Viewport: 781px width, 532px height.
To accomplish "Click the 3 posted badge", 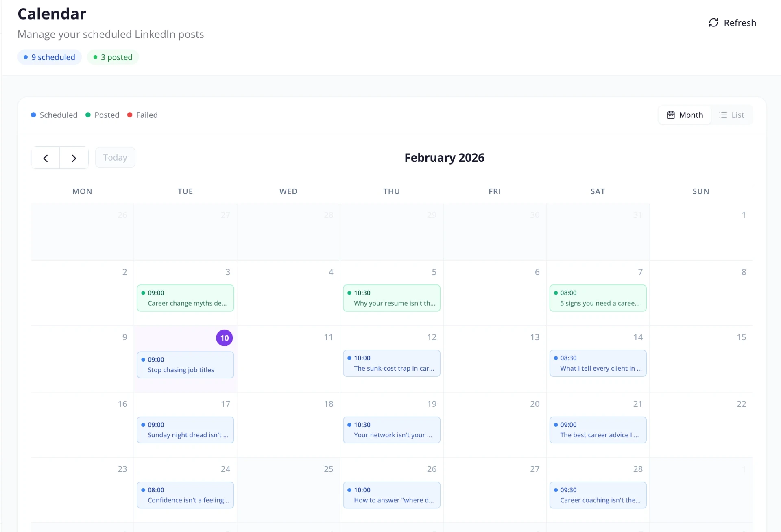I will (x=113, y=57).
